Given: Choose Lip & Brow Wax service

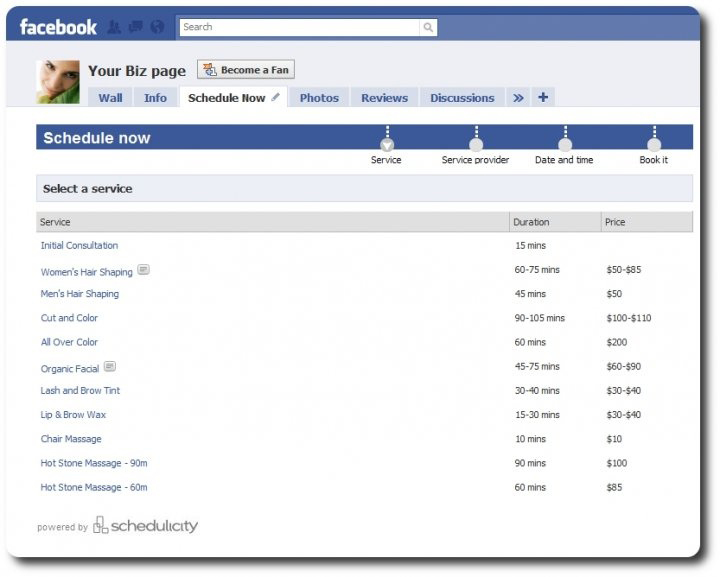Looking at the screenshot, I should pyautogui.click(x=73, y=415).
